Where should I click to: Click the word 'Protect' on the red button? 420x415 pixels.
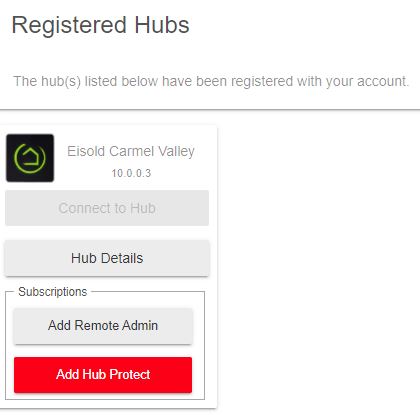pyautogui.click(x=130, y=375)
